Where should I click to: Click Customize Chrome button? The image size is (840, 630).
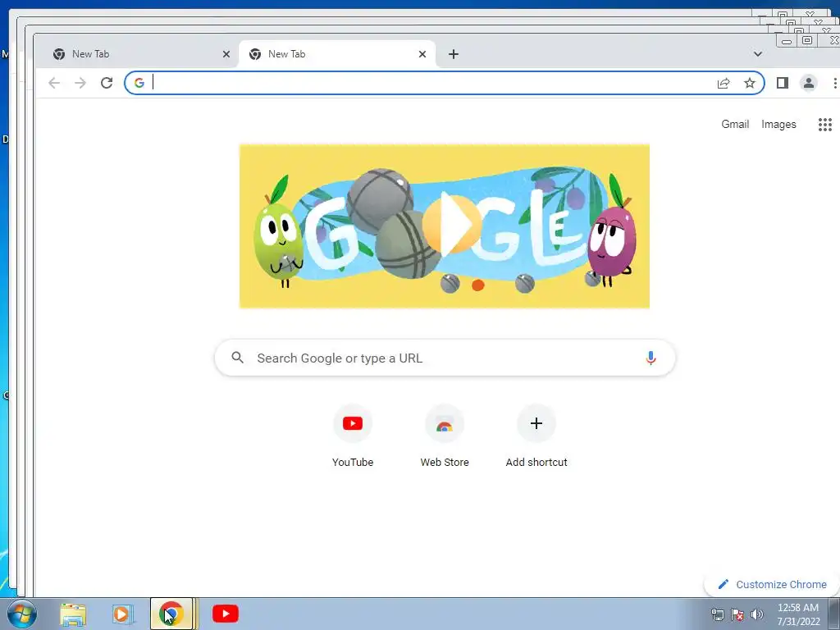[773, 584]
